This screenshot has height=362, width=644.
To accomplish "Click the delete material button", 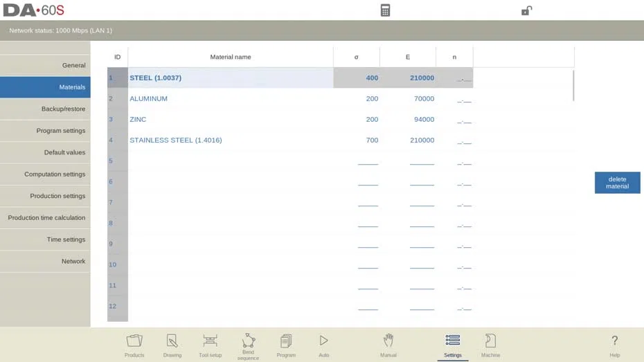I will click(617, 183).
